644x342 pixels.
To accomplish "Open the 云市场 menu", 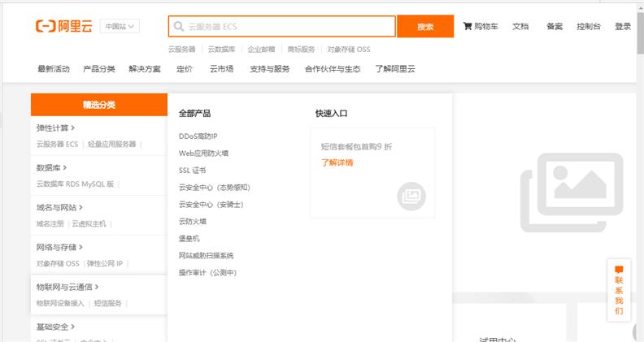I will (x=222, y=69).
